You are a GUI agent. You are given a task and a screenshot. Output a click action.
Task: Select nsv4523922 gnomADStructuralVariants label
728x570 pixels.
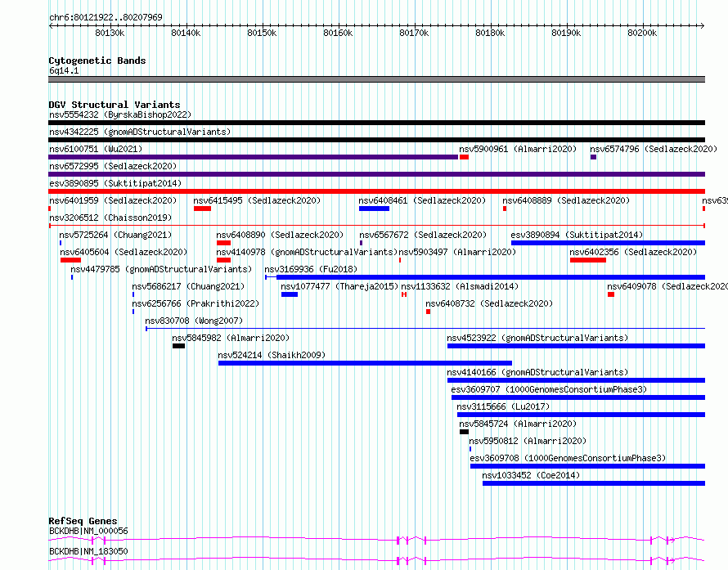[x=537, y=338]
